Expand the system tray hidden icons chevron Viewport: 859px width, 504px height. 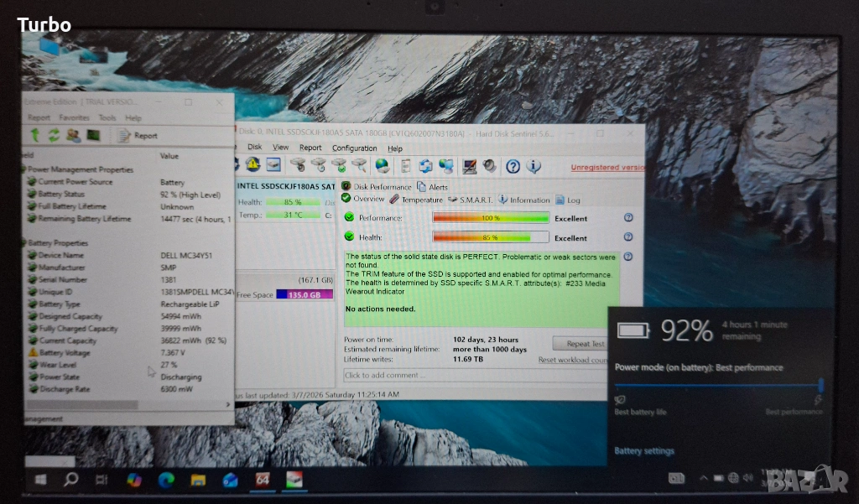[x=703, y=479]
